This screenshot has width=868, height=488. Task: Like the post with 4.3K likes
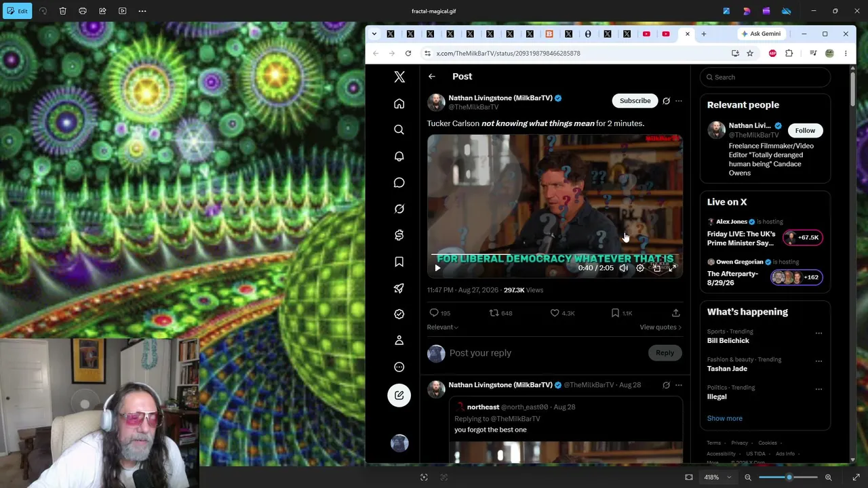click(555, 313)
